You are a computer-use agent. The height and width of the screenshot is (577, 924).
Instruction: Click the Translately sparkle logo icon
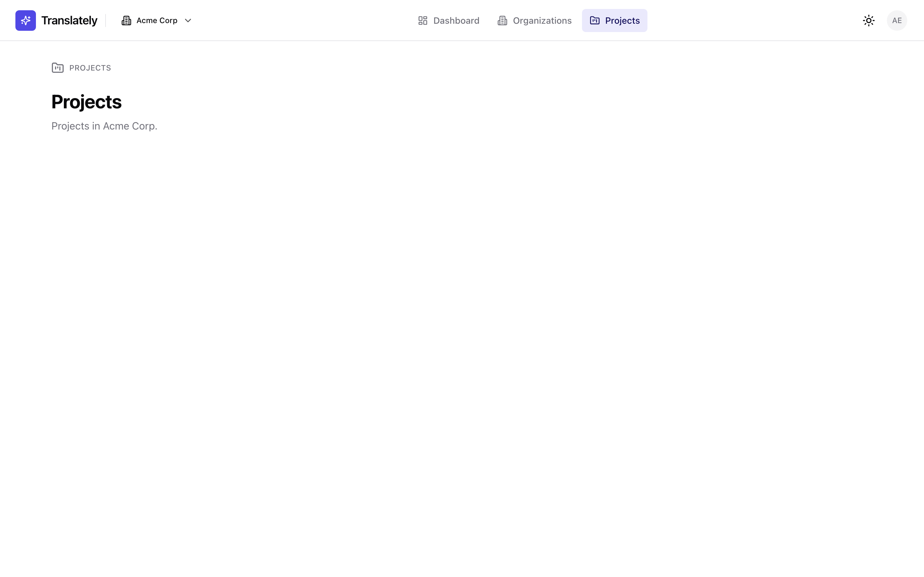click(25, 20)
